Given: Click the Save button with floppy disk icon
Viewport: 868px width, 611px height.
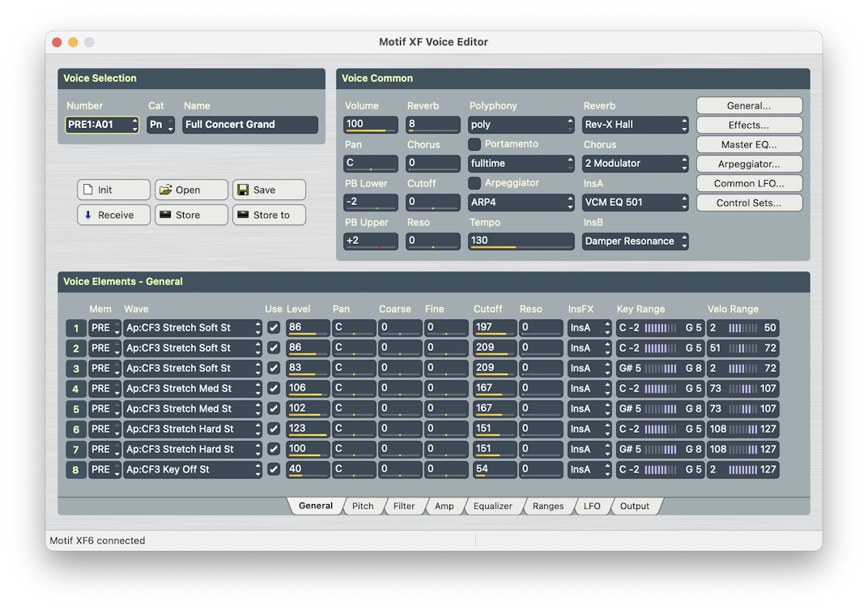Looking at the screenshot, I should click(x=269, y=190).
